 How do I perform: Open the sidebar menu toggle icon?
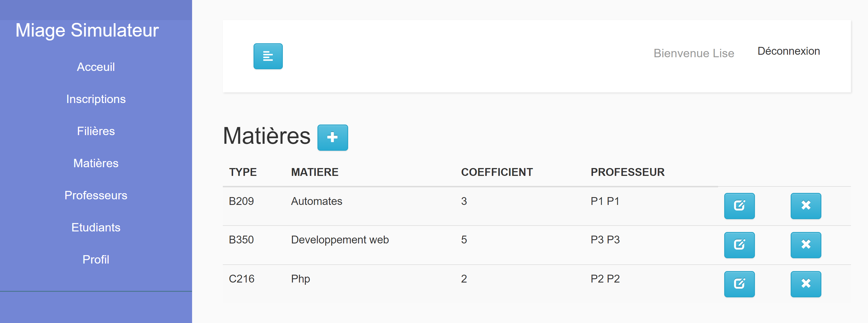click(x=268, y=56)
